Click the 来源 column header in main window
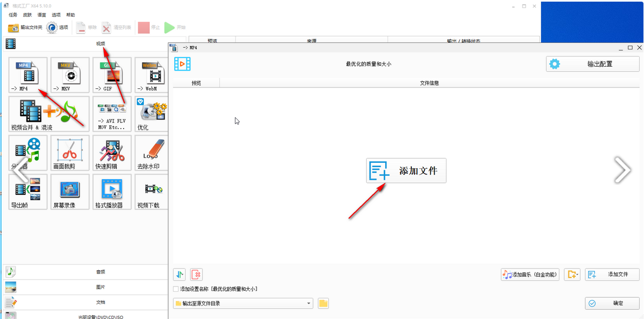The height and width of the screenshot is (319, 644). tap(311, 41)
